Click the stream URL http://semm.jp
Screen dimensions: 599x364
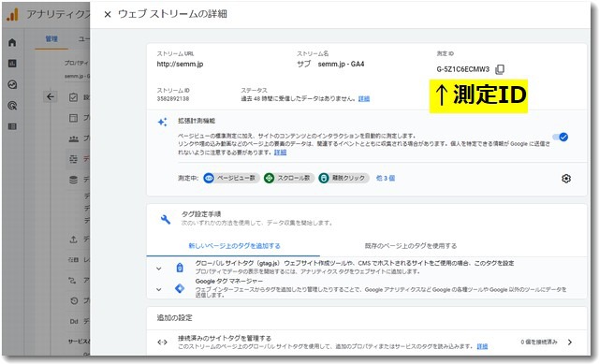coord(180,65)
